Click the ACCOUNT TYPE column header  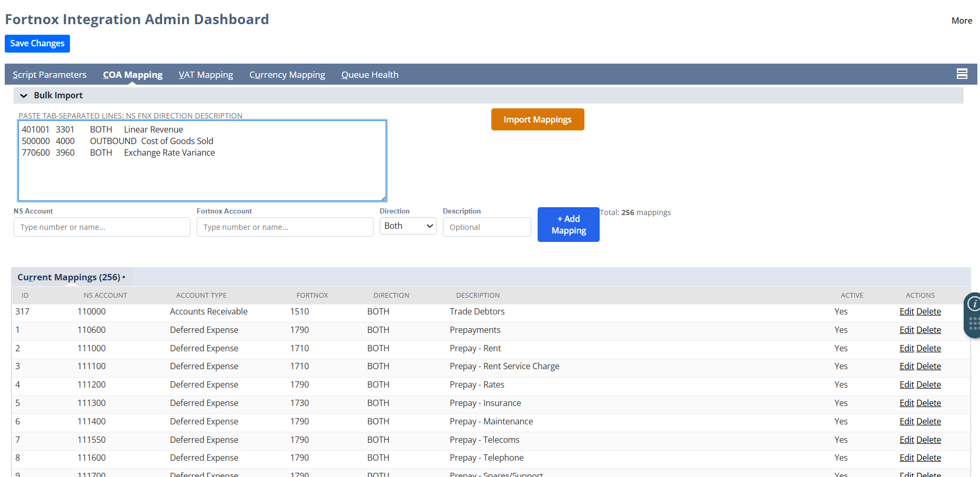click(x=201, y=295)
